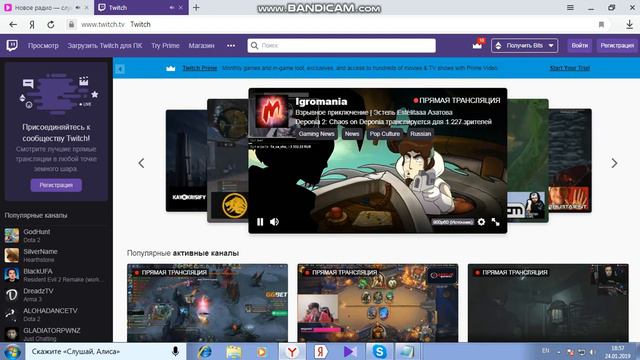Open DreadzTV channel in sidebar
The image size is (640, 360).
click(56, 295)
